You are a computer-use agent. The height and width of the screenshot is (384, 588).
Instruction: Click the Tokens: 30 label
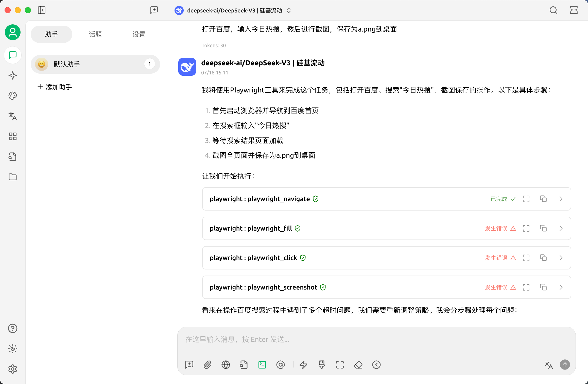coord(214,45)
